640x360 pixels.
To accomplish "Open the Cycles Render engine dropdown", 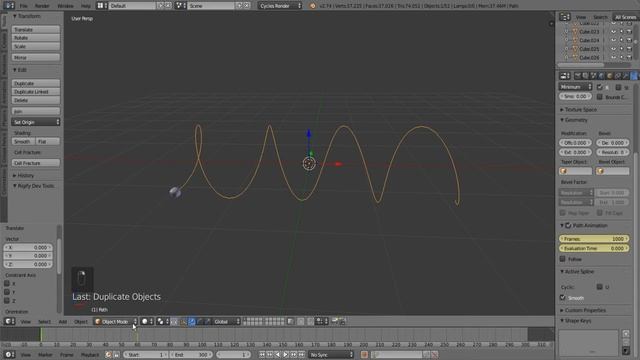I will [x=280, y=6].
